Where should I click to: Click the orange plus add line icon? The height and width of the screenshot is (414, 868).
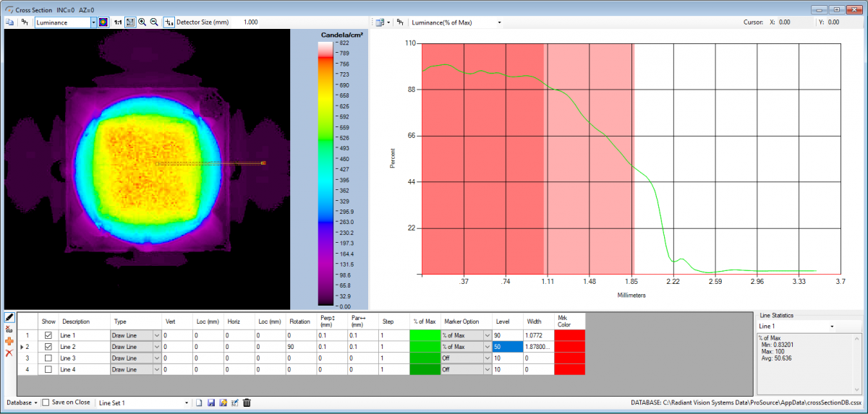coord(9,341)
